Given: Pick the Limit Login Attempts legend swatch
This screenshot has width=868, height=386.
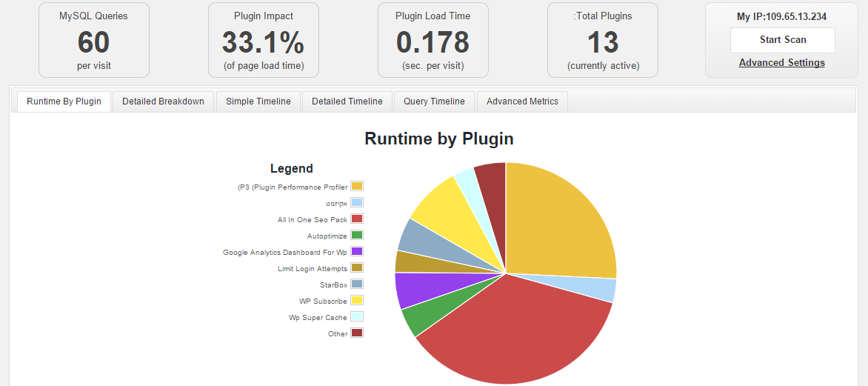Looking at the screenshot, I should coord(357,268).
